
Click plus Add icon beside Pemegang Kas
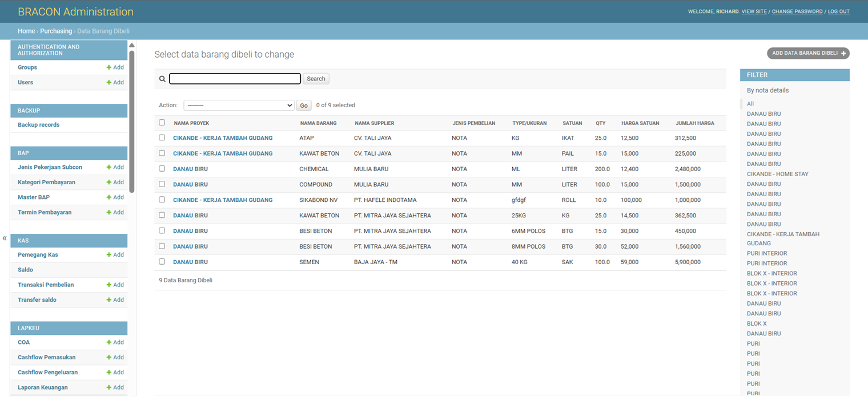coord(108,255)
